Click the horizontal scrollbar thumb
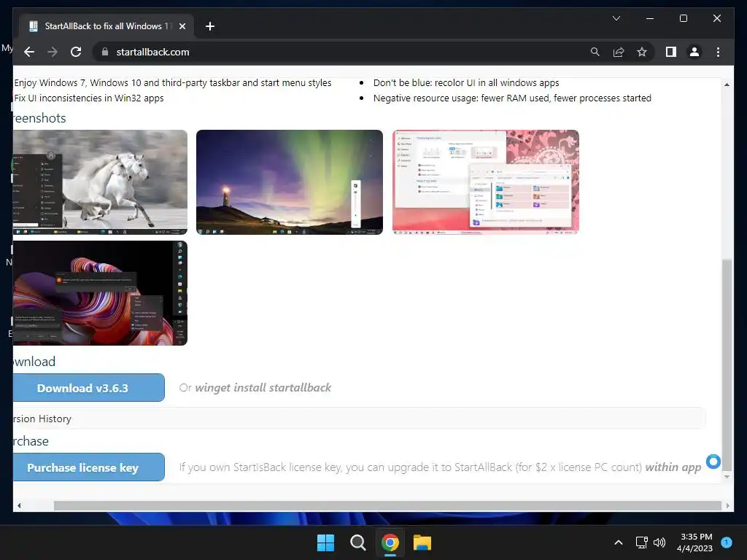 coord(387,505)
